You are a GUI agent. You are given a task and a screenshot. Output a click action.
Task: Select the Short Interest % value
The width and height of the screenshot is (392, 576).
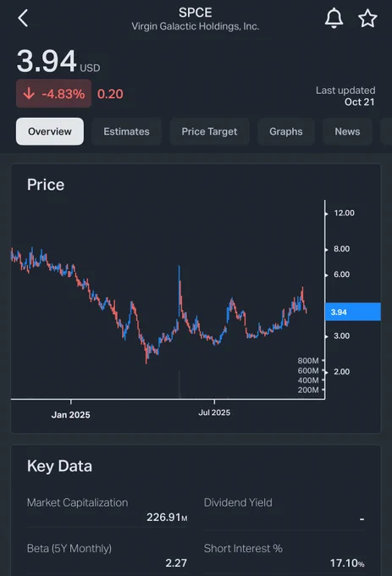347,562
